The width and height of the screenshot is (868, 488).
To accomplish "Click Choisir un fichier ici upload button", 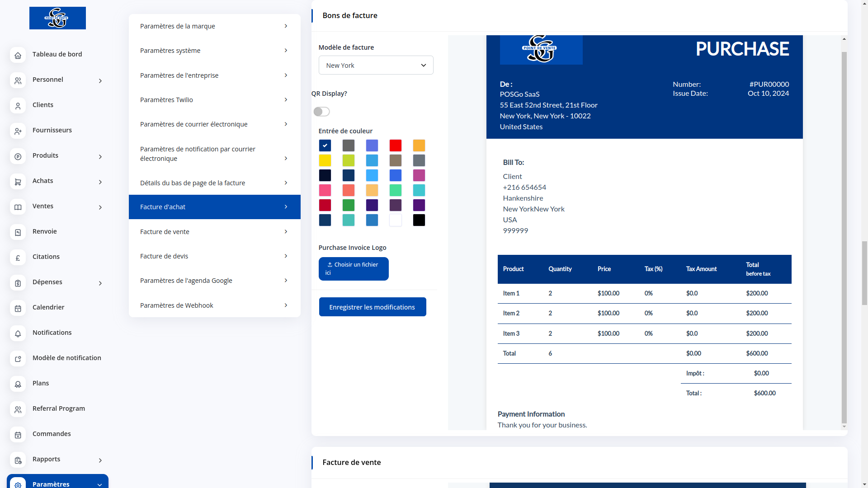I will [x=353, y=269].
